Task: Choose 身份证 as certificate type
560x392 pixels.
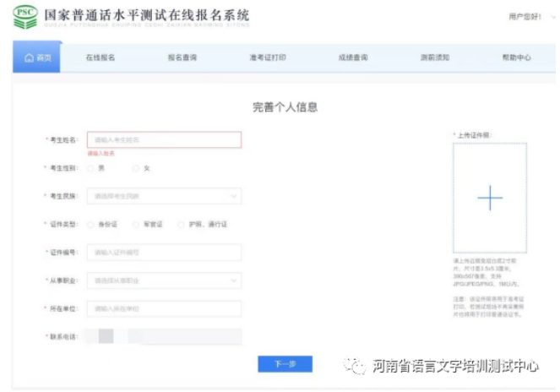Action: [90, 225]
